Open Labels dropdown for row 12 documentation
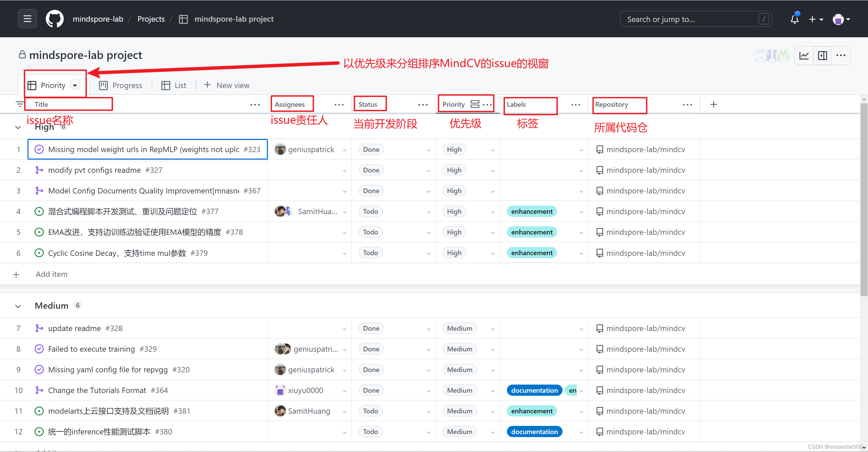This screenshot has width=868, height=452. point(581,432)
